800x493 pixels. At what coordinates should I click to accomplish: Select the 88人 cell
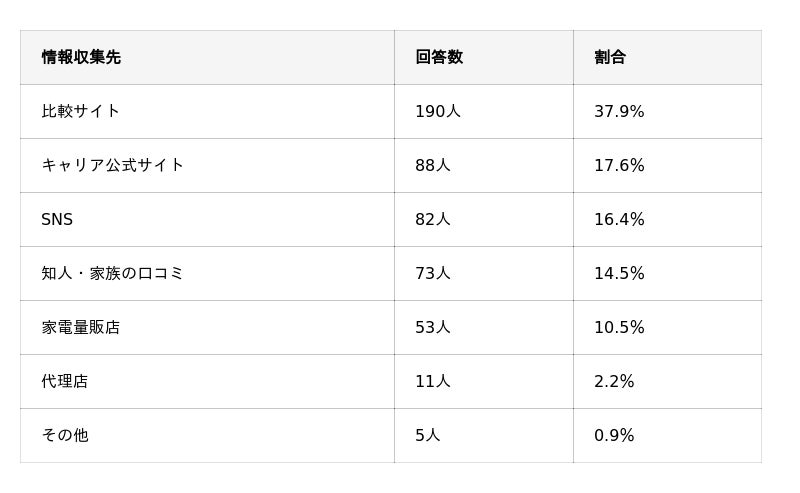[x=433, y=165]
